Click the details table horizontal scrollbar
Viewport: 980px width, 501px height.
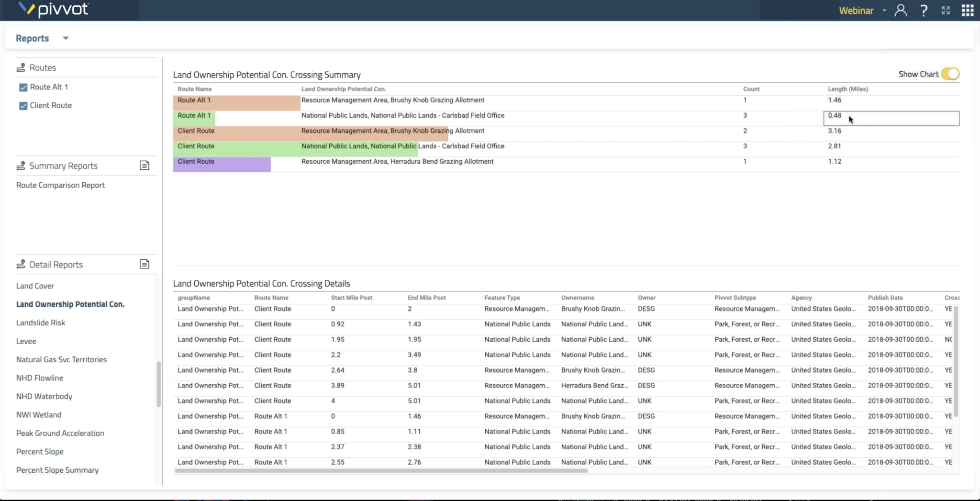[x=381, y=471]
